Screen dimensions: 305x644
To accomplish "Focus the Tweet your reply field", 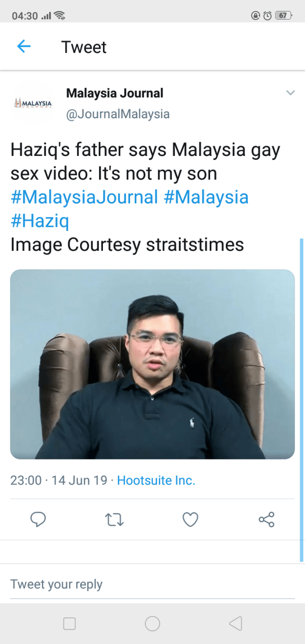I will pos(152,584).
